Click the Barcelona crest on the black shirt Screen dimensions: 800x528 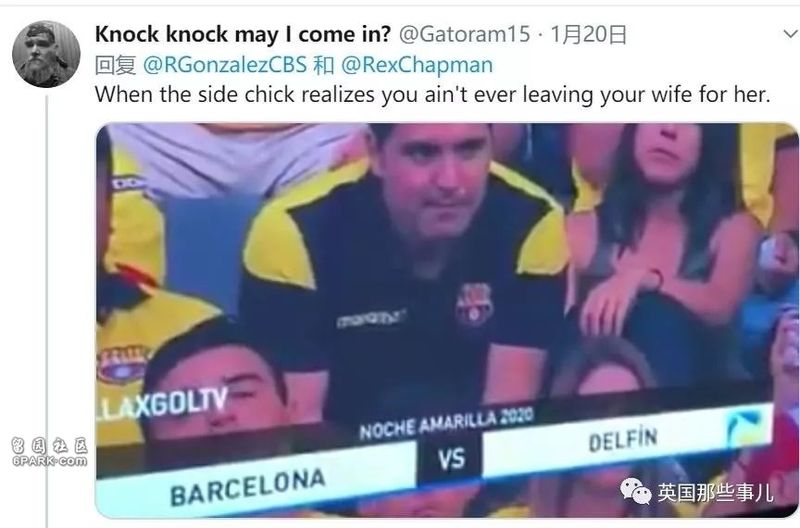click(474, 304)
